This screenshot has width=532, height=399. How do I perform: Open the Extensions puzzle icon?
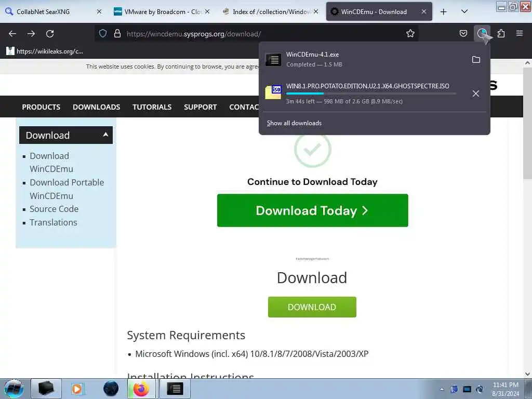point(501,33)
